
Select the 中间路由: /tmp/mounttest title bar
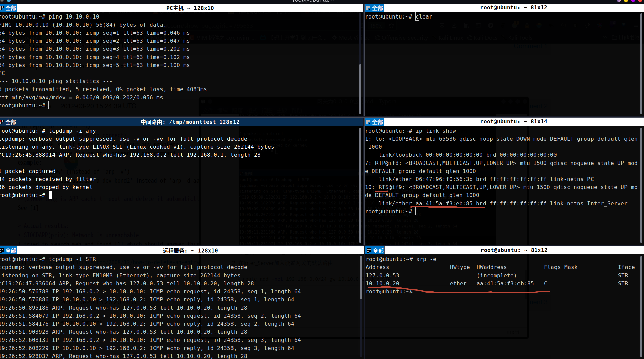point(190,122)
